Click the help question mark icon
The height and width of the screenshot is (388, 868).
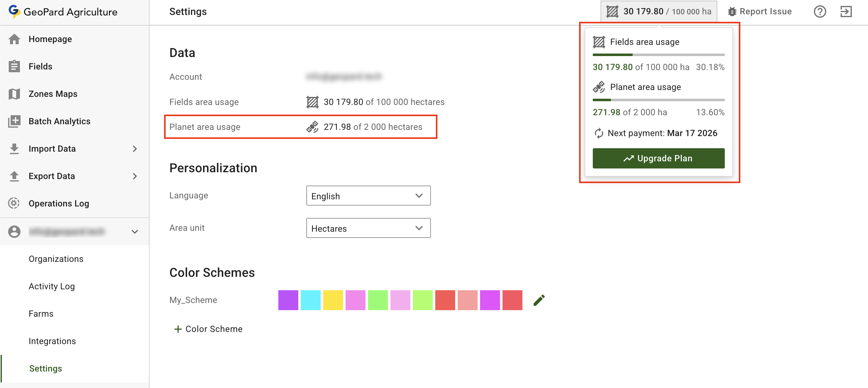[819, 12]
